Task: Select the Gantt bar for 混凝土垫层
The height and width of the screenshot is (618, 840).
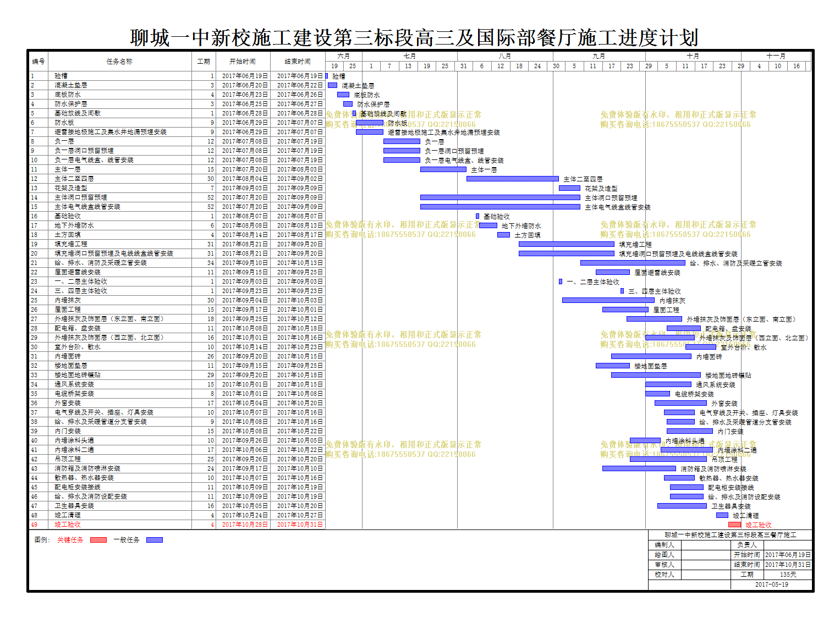Action: tap(332, 85)
